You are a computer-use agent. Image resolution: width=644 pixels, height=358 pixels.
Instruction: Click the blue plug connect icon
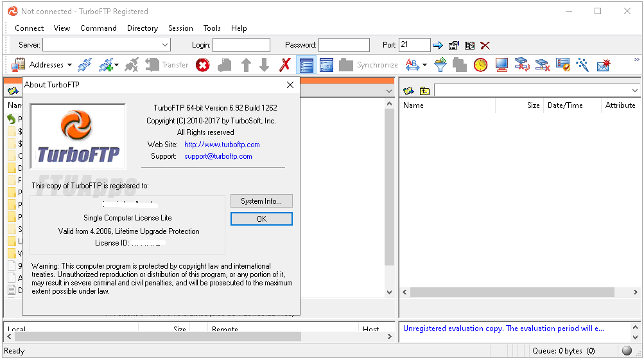point(85,65)
